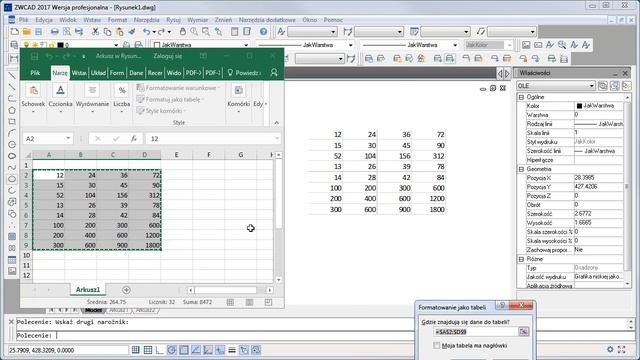The width and height of the screenshot is (640, 360).
Task: Toggle lineweight display in status bar
Action: point(232,350)
